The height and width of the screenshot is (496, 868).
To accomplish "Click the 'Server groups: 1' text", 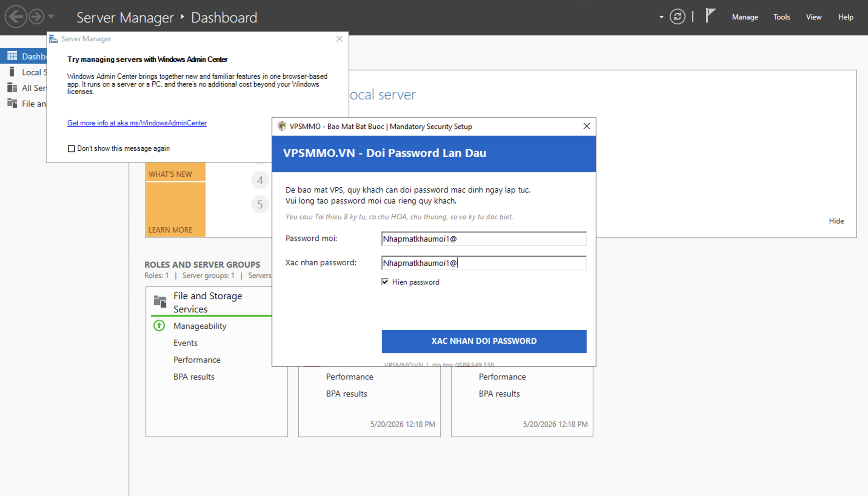I will pyautogui.click(x=208, y=275).
